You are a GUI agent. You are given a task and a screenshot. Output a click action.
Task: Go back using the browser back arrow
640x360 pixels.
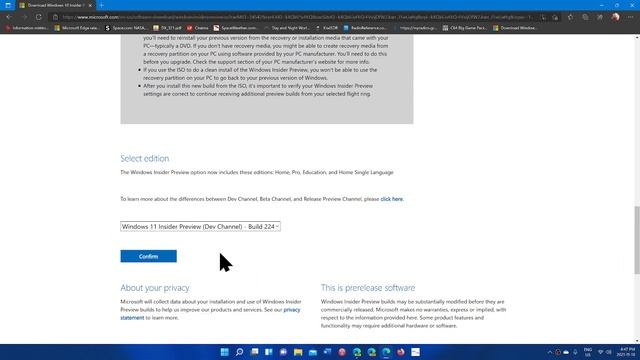pyautogui.click(x=9, y=17)
